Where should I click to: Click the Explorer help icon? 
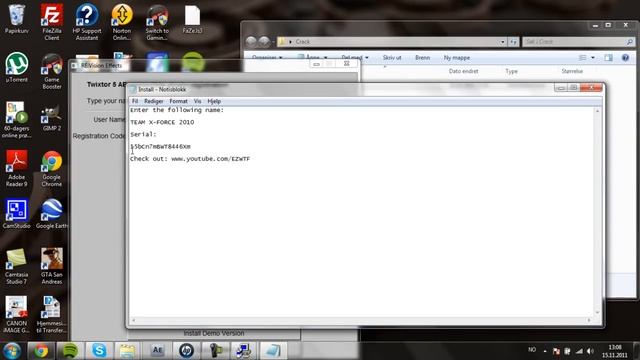click(x=625, y=58)
